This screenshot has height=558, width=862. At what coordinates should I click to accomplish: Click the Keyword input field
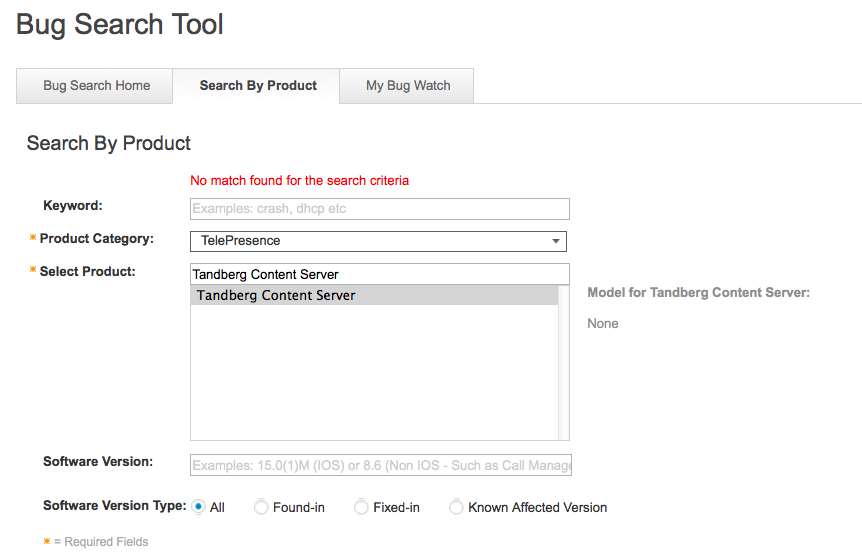point(380,209)
